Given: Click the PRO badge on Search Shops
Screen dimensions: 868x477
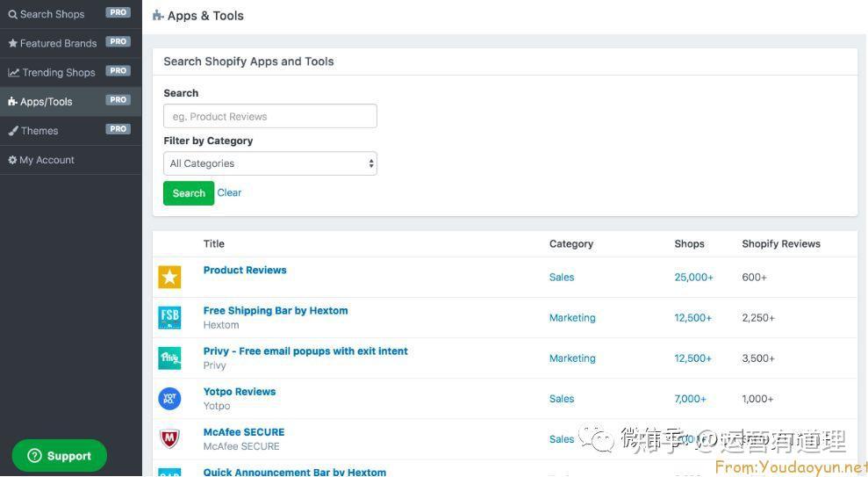Looking at the screenshot, I should pyautogui.click(x=118, y=12).
